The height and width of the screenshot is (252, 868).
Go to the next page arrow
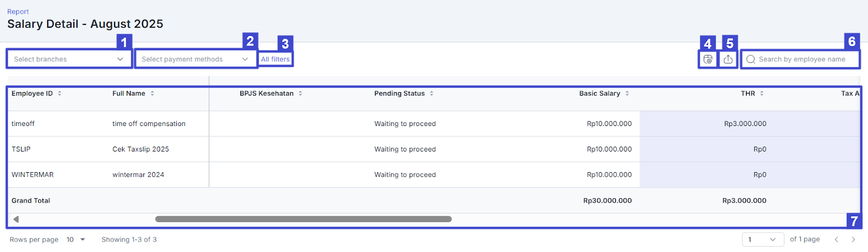pyautogui.click(x=853, y=240)
